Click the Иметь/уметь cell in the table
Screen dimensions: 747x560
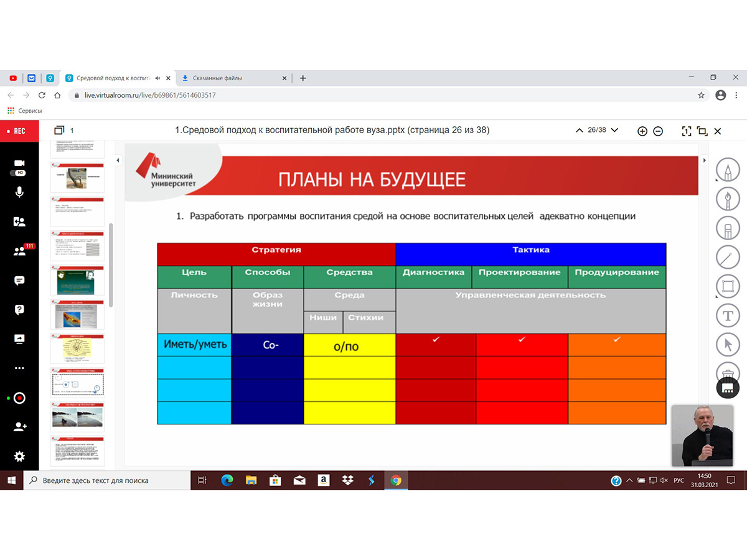pos(195,345)
